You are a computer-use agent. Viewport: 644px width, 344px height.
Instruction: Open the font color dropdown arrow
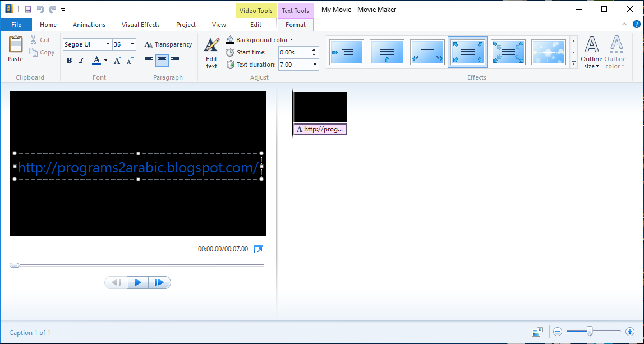tap(105, 61)
